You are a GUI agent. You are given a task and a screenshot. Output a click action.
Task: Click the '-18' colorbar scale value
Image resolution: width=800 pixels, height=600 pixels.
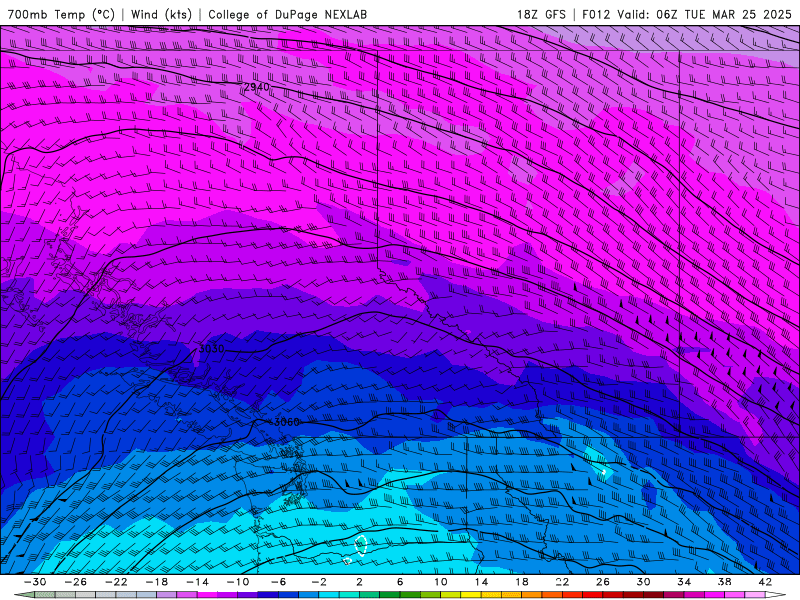click(x=157, y=582)
